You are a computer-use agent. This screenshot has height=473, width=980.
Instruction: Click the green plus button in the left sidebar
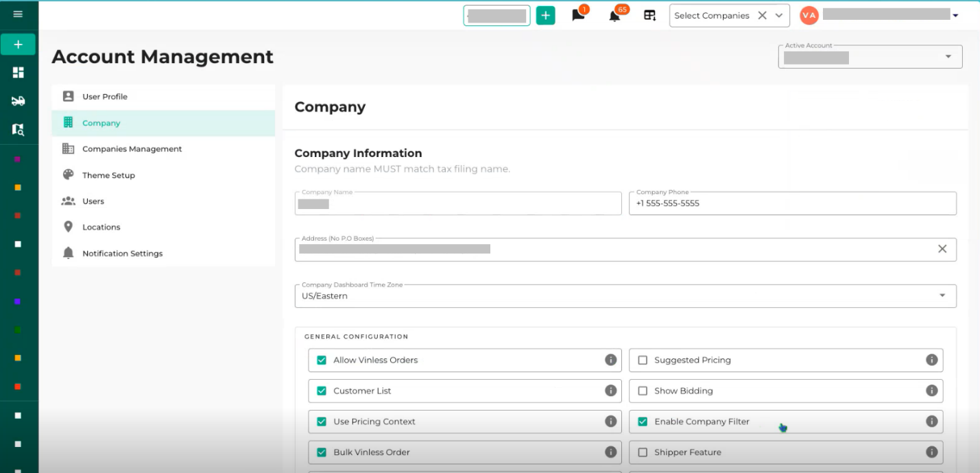pos(18,45)
